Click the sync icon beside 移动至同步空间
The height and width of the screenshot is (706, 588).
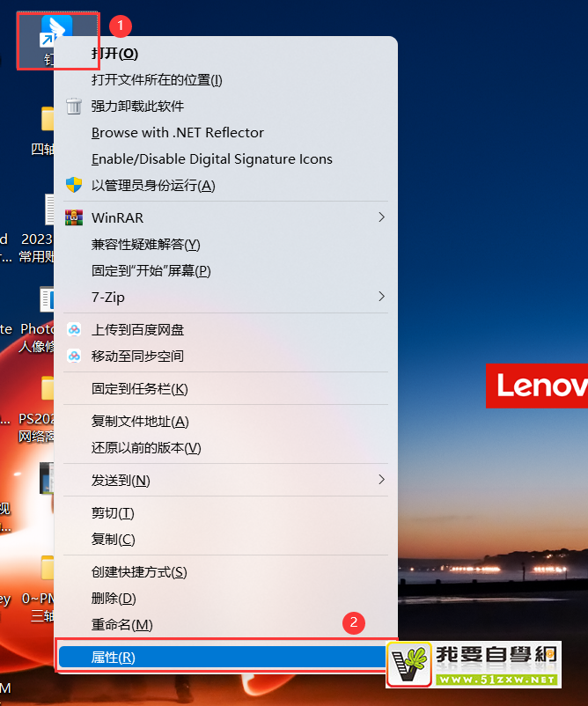coord(74,357)
